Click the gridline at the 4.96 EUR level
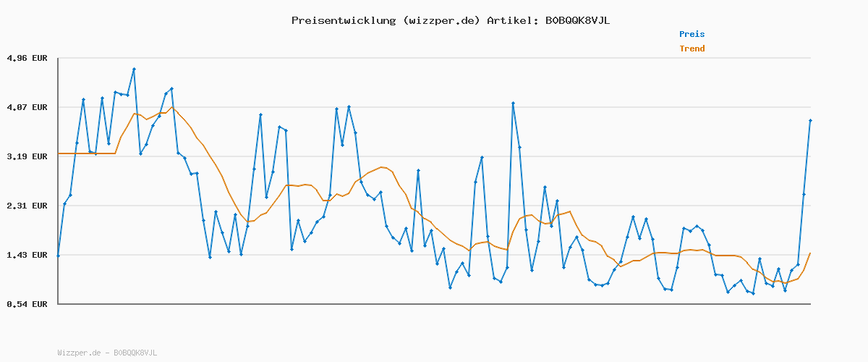Screen dimensions: 868x362 coord(434,58)
